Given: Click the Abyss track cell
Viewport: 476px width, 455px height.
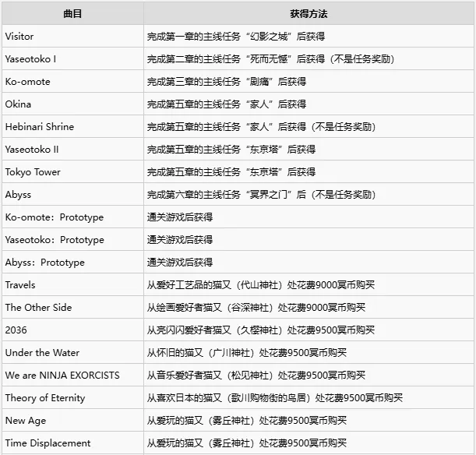Looking at the screenshot, I should [x=72, y=194].
